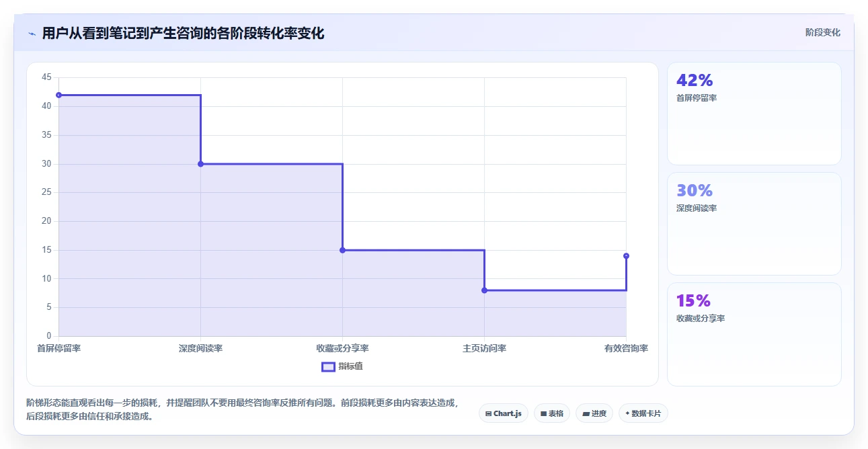Click the lightning icon beside the chart title
Screen dimensions: 868x449
coord(32,34)
